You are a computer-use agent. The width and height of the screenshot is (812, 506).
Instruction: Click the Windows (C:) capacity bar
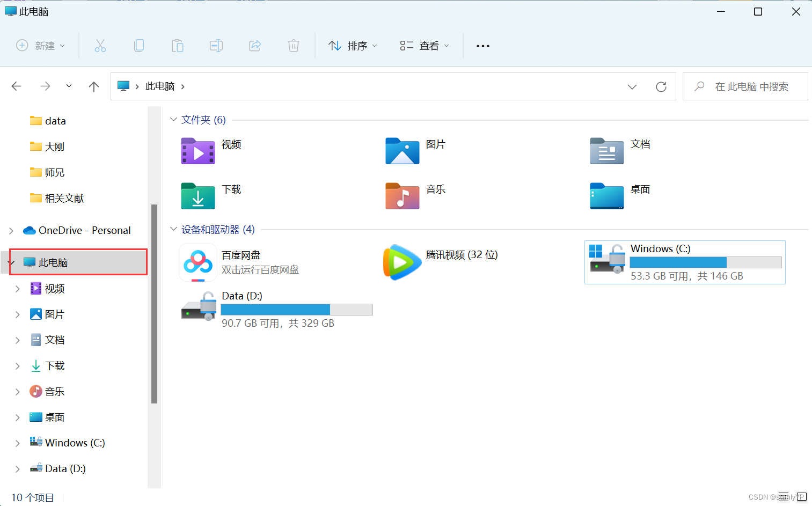click(x=706, y=262)
